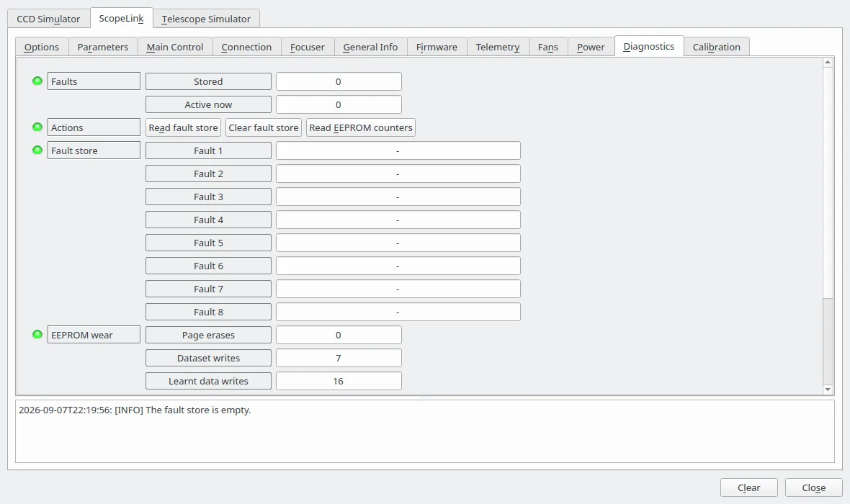
Task: Click the green status light beside Actions
Action: 37,127
